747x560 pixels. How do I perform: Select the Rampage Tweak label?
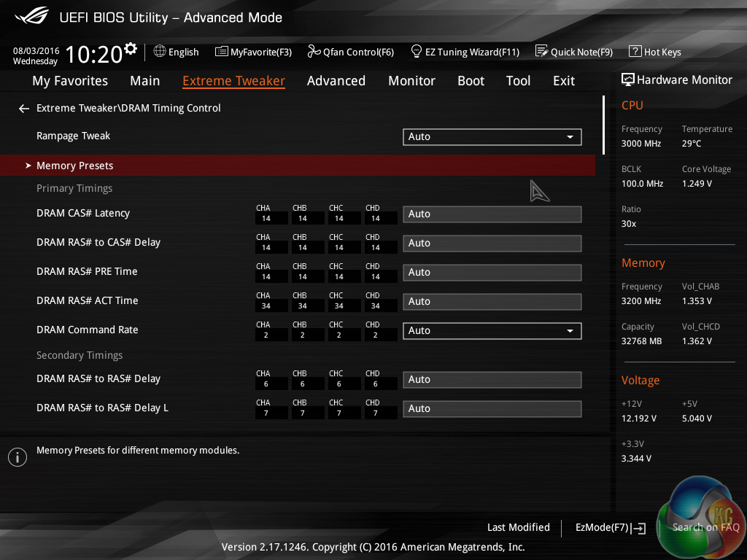[73, 136]
